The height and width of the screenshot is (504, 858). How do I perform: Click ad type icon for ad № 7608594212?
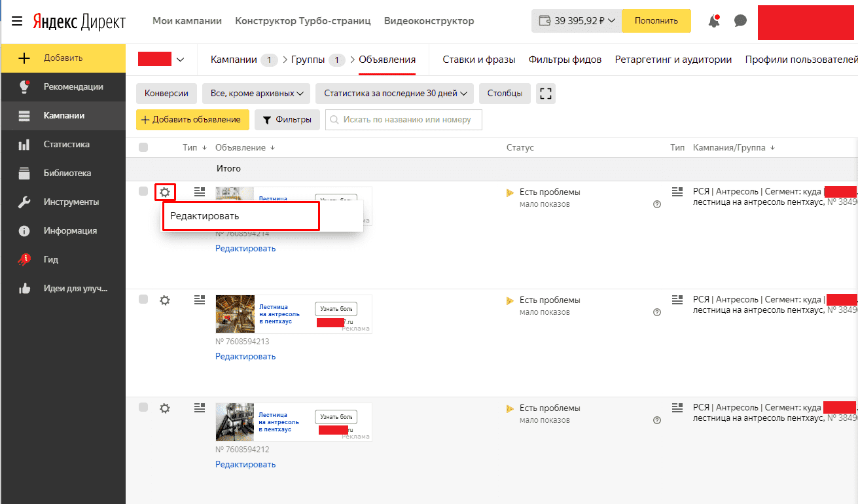(x=200, y=408)
